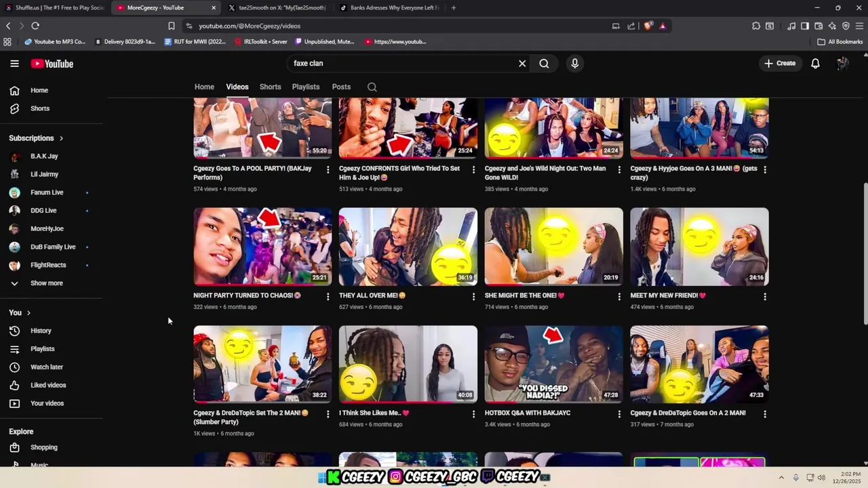This screenshot has height=488, width=868.
Task: Play the HOTBOX Q&A WITH BAKJAYC thumbnail
Action: tap(553, 365)
